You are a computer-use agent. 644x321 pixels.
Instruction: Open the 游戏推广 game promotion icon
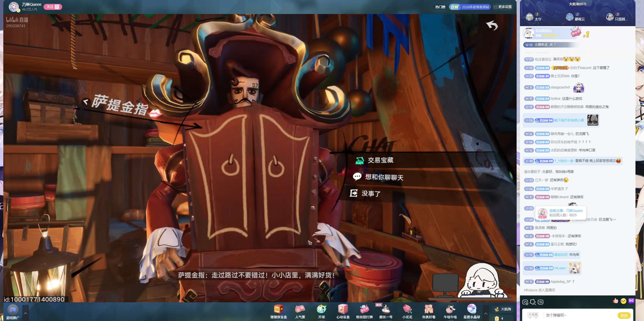(x=13, y=312)
